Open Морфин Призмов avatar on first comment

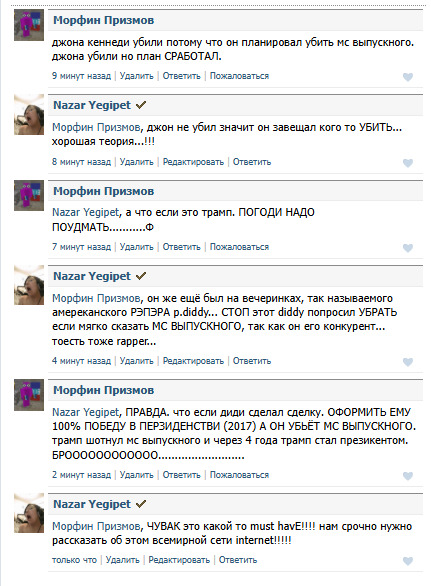(29, 25)
